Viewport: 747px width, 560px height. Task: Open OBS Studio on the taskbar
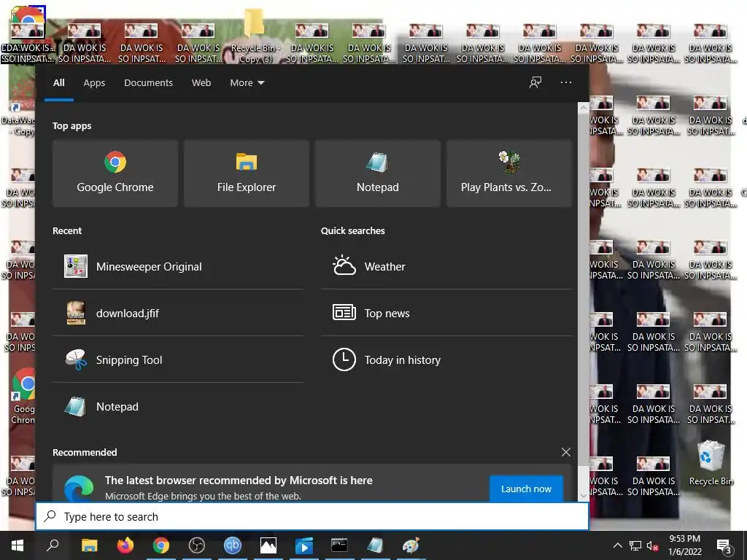click(x=197, y=545)
